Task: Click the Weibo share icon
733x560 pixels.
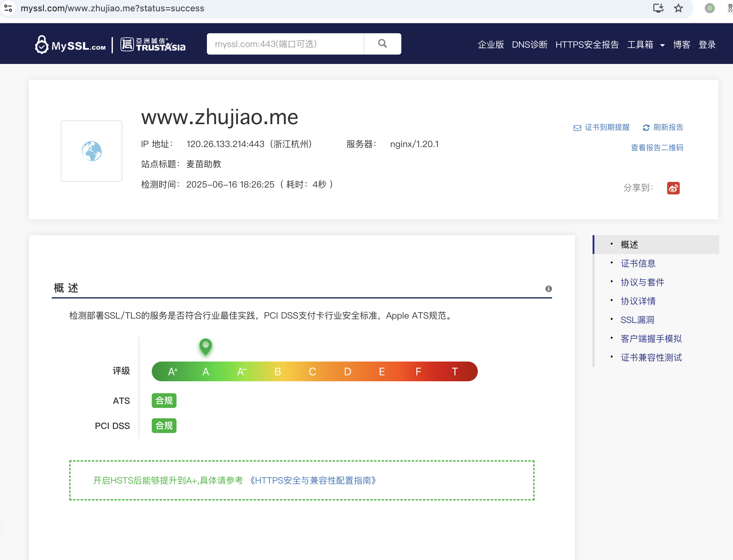Action: click(673, 188)
